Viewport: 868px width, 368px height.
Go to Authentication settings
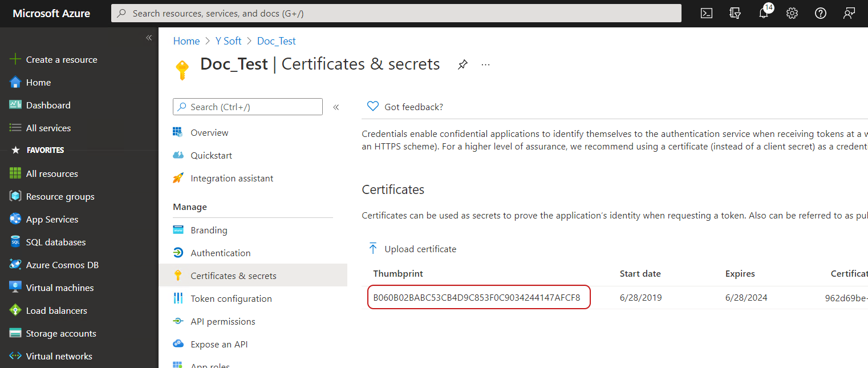pyautogui.click(x=220, y=253)
